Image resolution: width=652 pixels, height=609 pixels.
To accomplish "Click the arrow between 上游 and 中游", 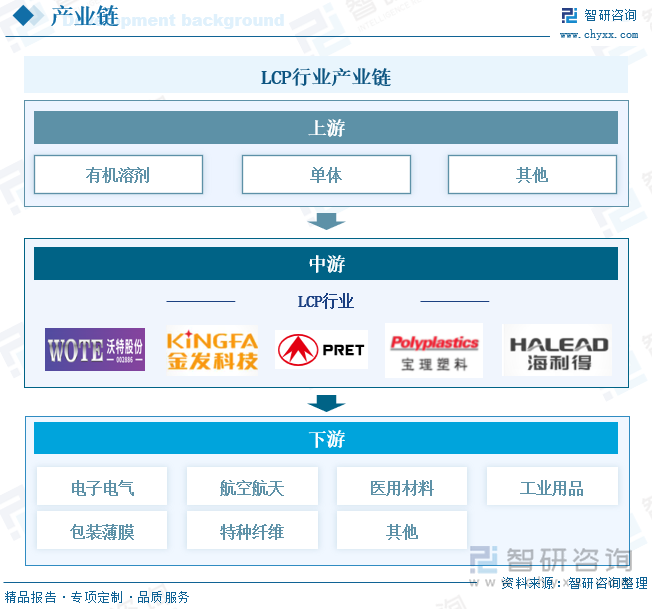I will (326, 222).
